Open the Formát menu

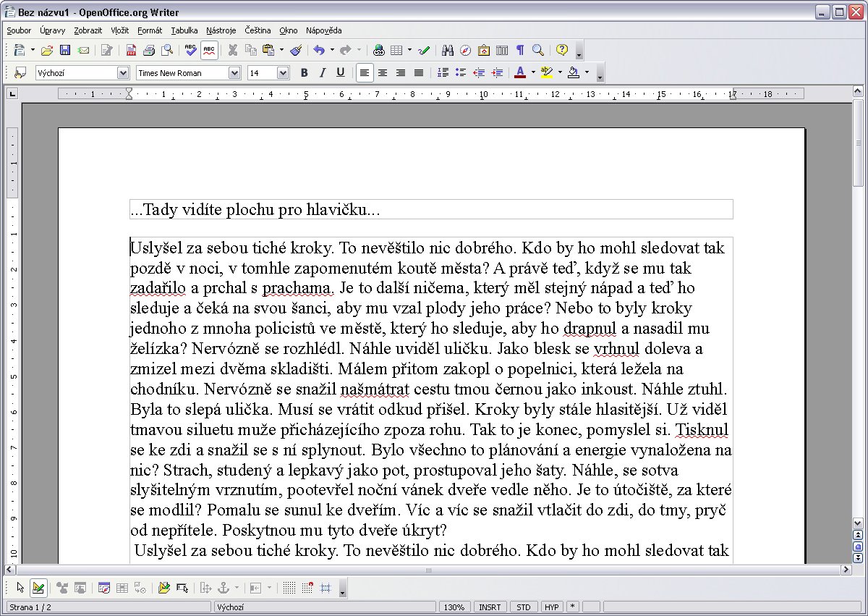click(150, 30)
